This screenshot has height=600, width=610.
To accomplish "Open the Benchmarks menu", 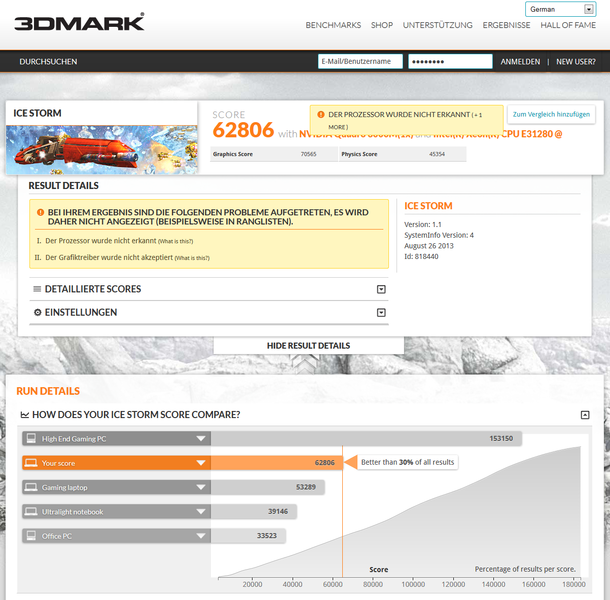I will pos(333,25).
